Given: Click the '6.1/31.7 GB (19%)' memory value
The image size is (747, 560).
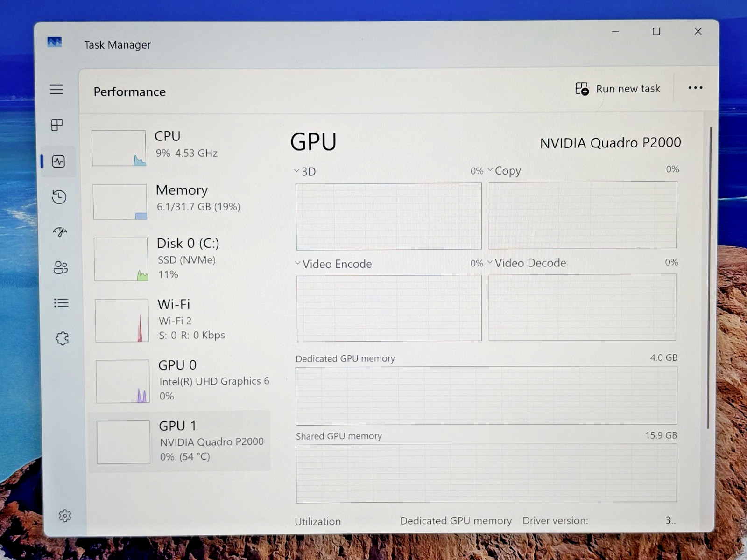Looking at the screenshot, I should point(198,207).
